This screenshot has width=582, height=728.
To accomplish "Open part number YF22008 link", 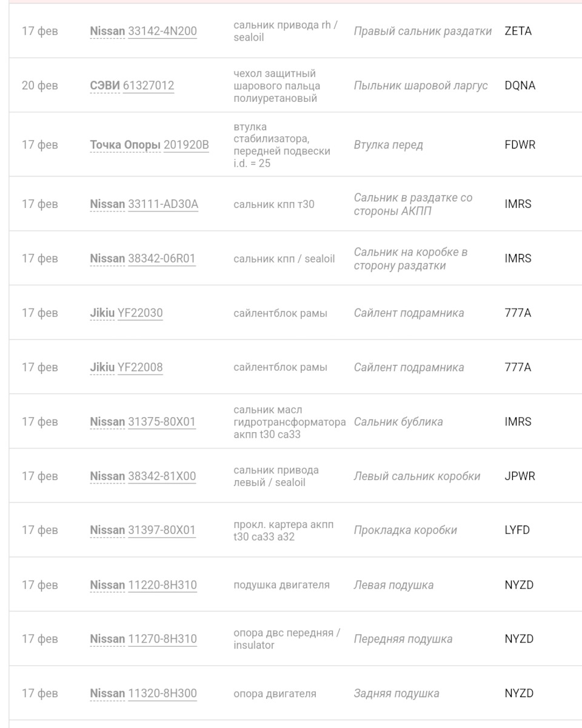I will (x=140, y=367).
